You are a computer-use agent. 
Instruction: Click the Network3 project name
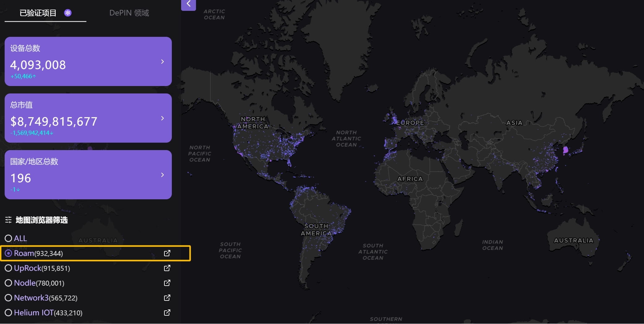[31, 298]
